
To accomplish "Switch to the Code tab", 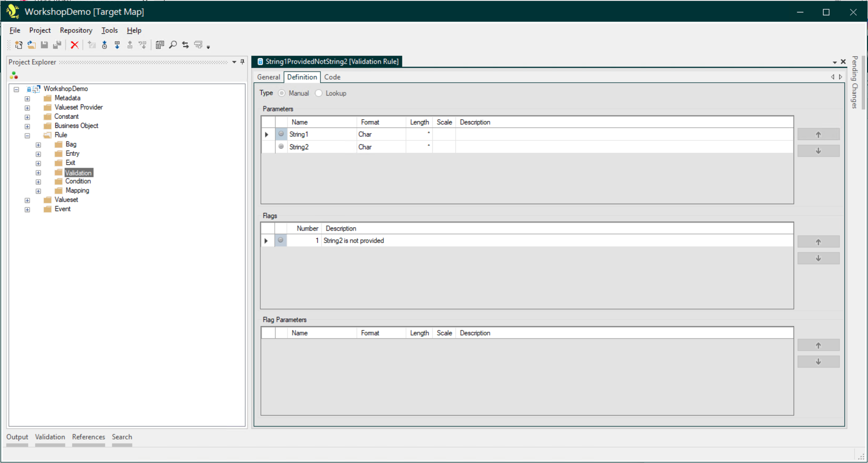I will coord(332,77).
